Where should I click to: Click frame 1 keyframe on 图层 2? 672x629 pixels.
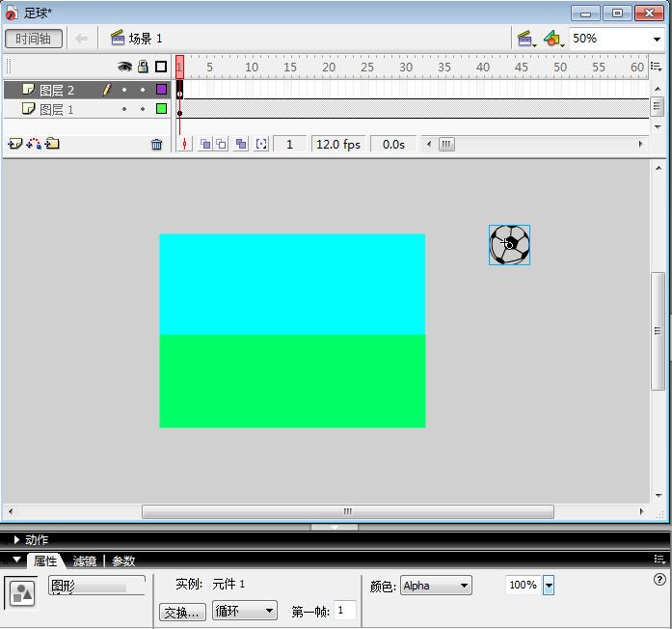[x=179, y=90]
